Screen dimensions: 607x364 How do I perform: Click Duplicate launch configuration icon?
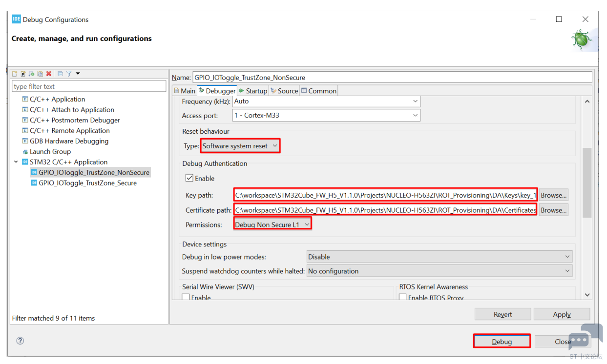click(x=40, y=74)
